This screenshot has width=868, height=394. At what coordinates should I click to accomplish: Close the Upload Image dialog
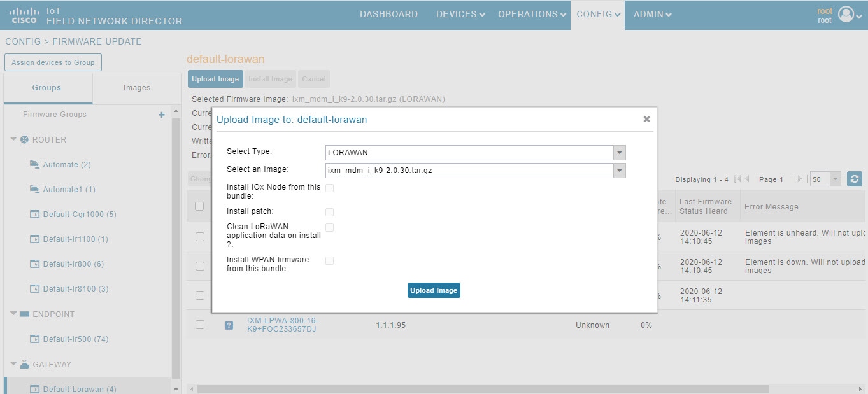pos(646,119)
